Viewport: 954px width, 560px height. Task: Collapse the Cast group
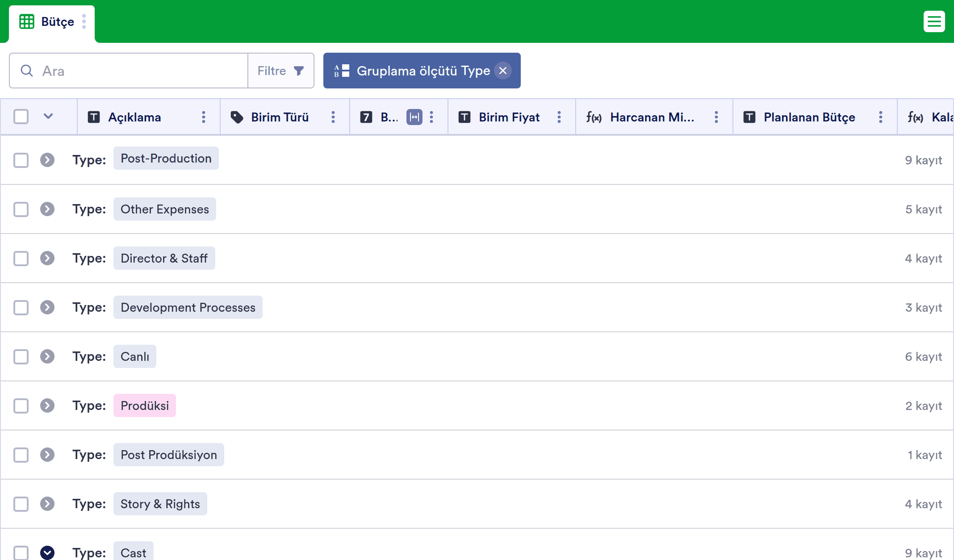(x=47, y=552)
